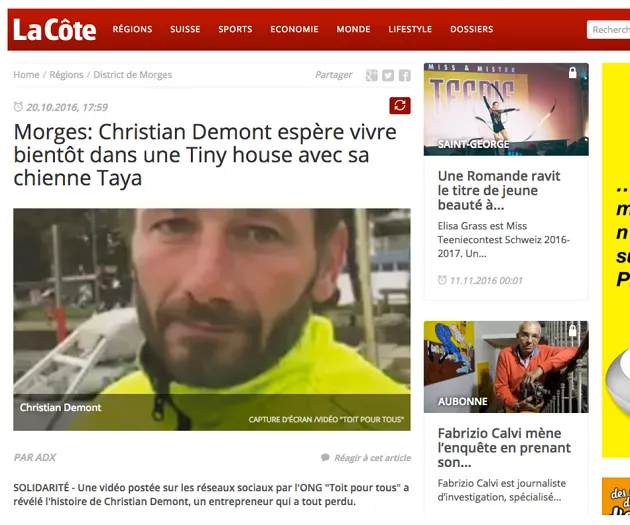This screenshot has width=630, height=525.
Task: Click the Réagir à cet article link
Action: 372,458
